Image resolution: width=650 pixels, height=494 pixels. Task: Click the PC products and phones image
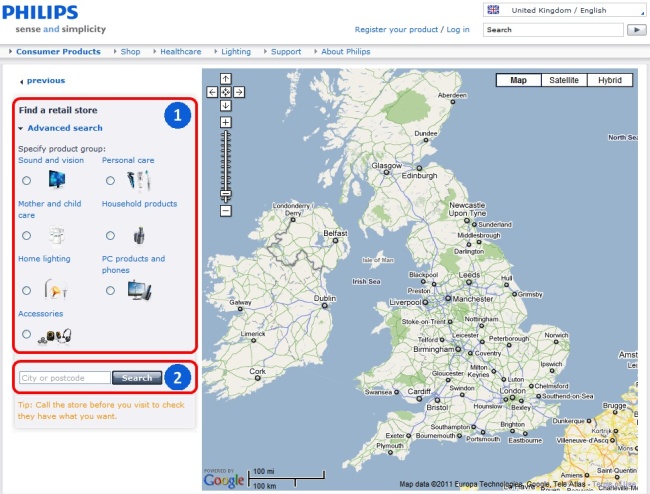(x=140, y=290)
